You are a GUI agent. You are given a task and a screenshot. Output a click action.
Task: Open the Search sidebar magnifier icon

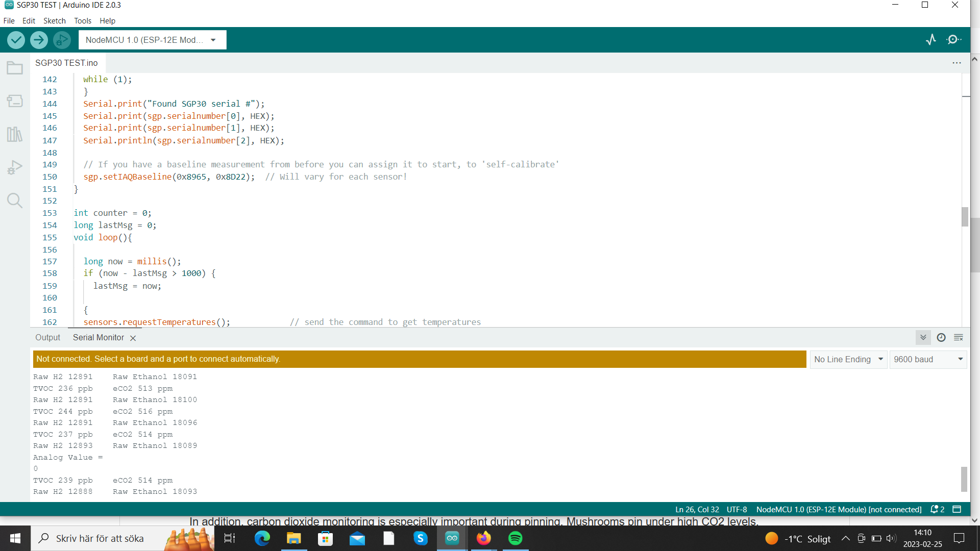pyautogui.click(x=15, y=201)
